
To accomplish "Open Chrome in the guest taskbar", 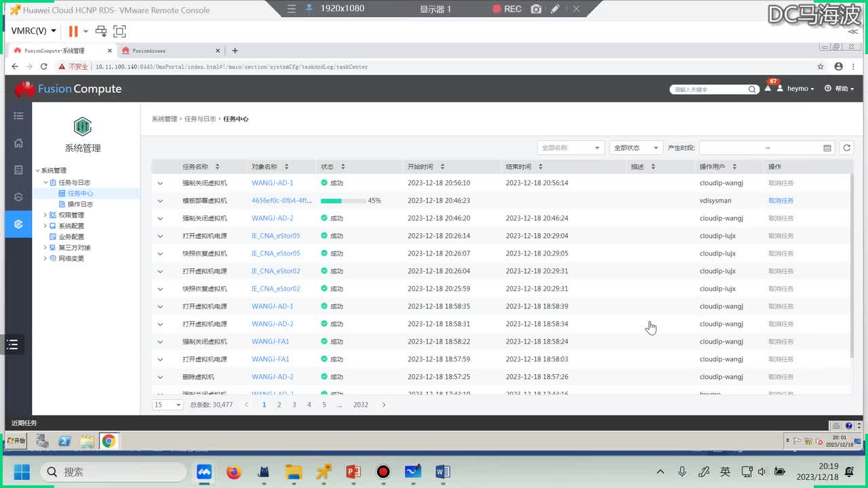I will (x=108, y=441).
